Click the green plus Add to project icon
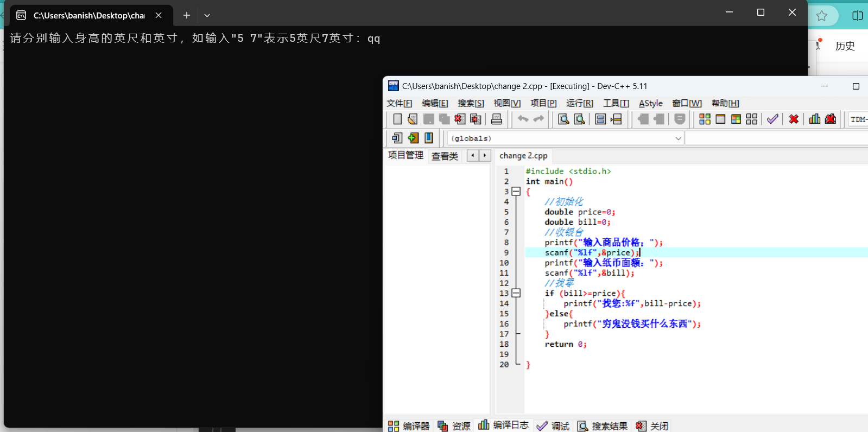This screenshot has width=868, height=432. pos(413,138)
